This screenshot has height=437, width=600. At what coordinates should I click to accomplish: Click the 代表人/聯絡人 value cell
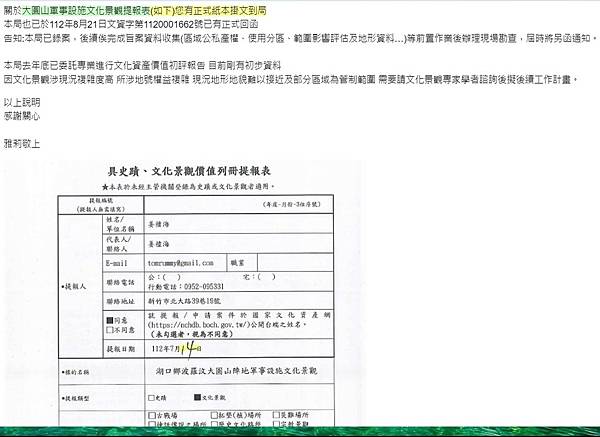pyautogui.click(x=239, y=244)
